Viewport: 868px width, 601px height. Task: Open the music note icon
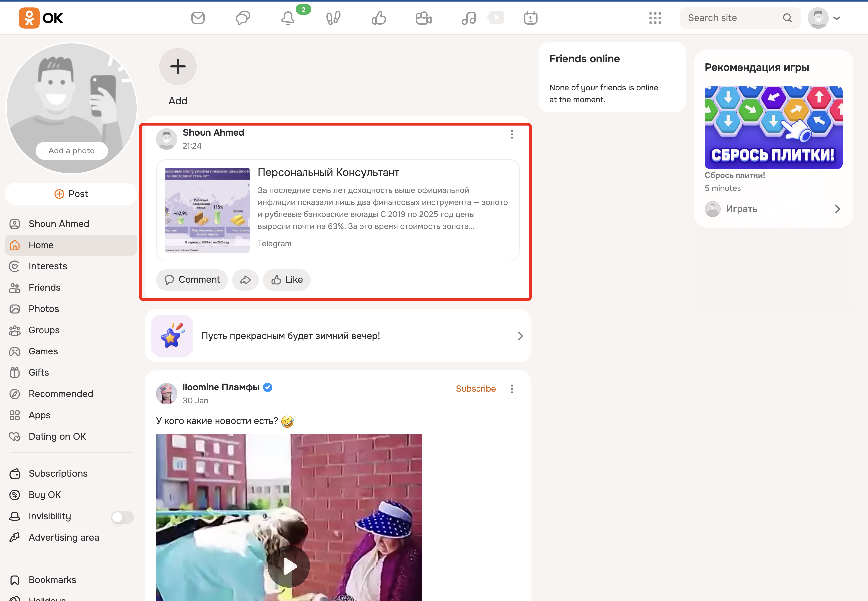click(x=469, y=18)
